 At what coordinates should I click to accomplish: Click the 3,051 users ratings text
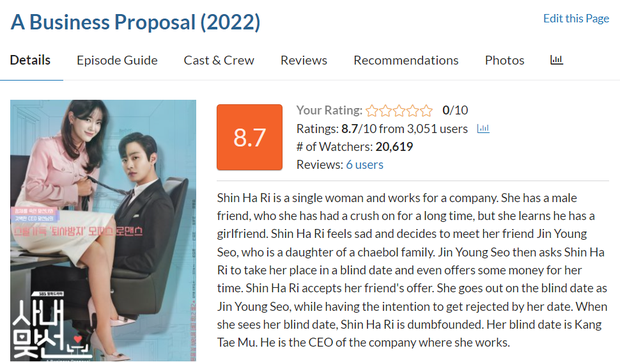[437, 129]
